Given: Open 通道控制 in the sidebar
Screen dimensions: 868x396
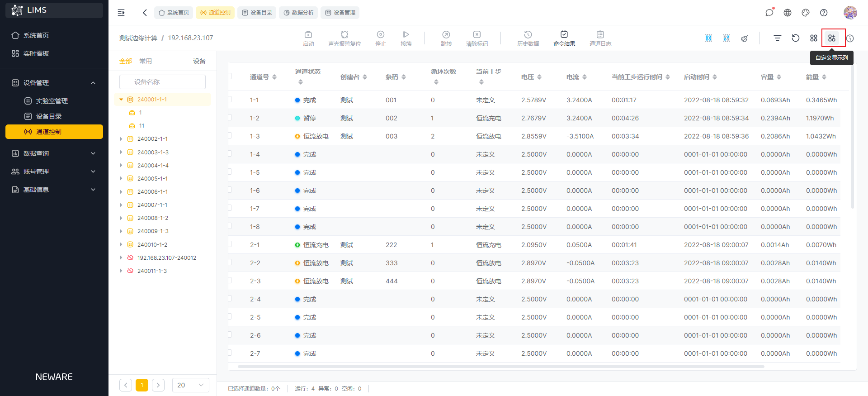Looking at the screenshot, I should click(54, 132).
